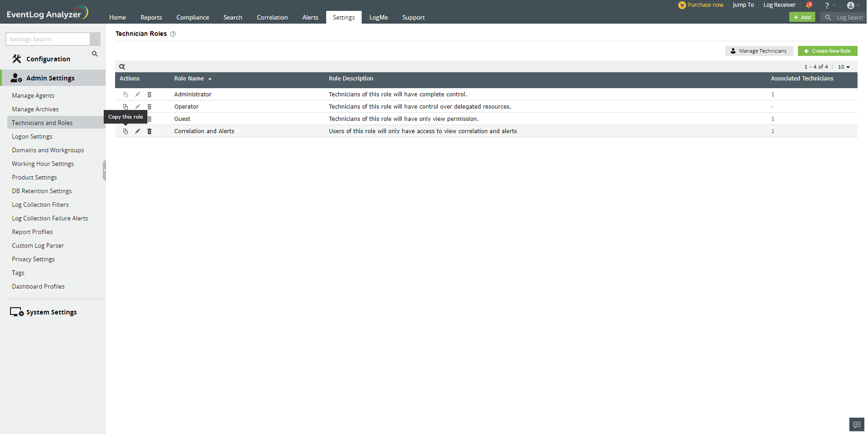Image resolution: width=868 pixels, height=434 pixels.
Task: Click Create New Role
Action: [x=828, y=51]
